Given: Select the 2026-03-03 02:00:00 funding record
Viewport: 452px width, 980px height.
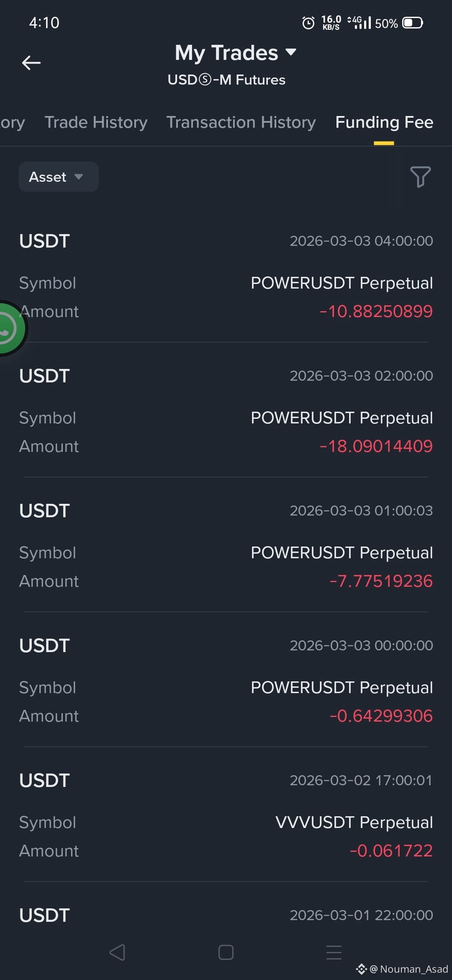Looking at the screenshot, I should pos(226,411).
